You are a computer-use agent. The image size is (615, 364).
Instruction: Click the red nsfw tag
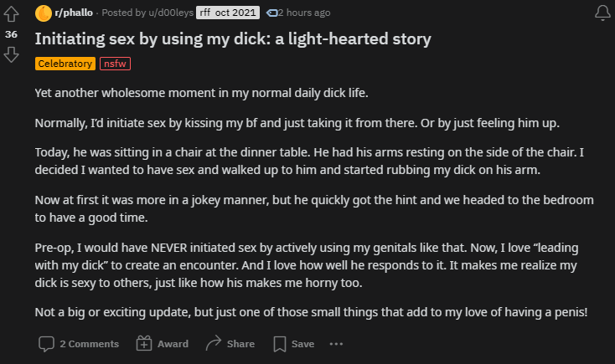click(x=115, y=63)
